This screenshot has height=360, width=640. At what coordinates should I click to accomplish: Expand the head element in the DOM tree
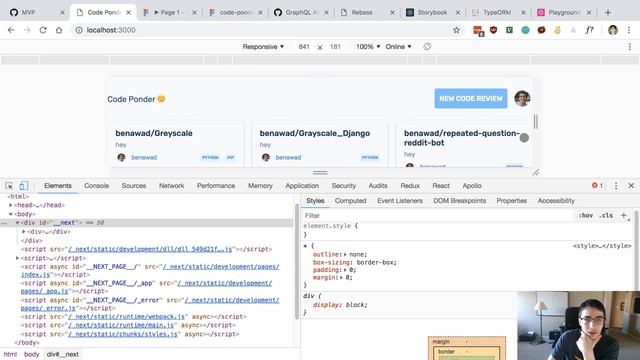[11, 205]
